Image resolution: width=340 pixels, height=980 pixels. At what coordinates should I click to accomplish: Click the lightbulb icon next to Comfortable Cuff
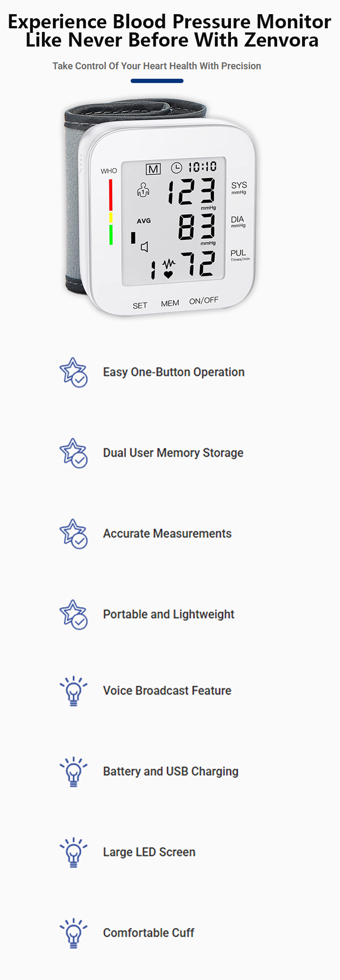(73, 933)
